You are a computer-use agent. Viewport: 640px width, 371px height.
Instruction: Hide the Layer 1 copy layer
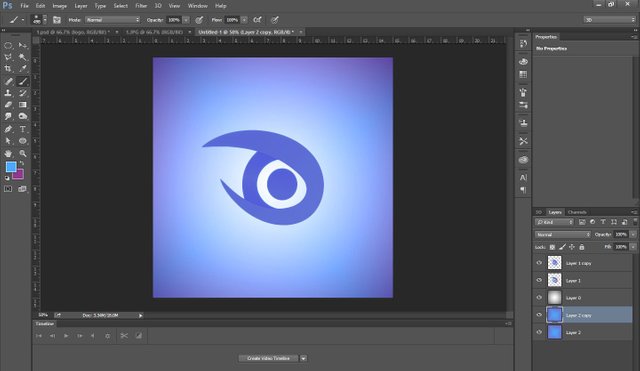tap(539, 263)
